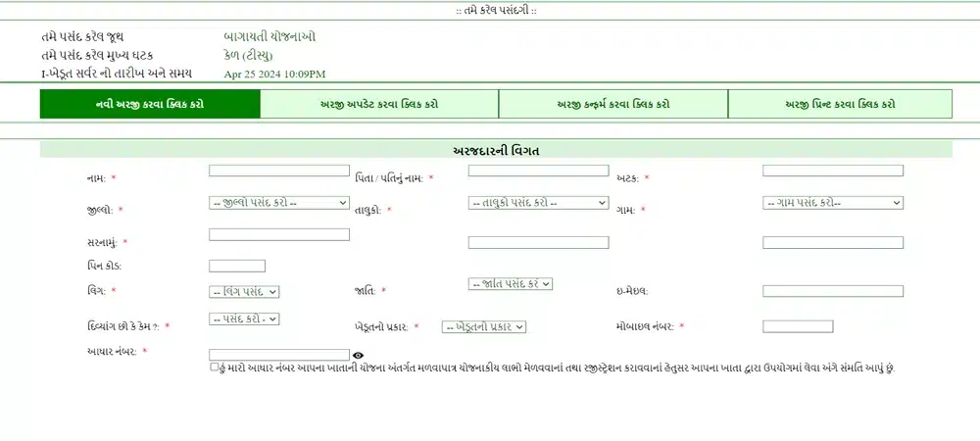Expand the તાલુકો (taluka) dropdown
Screen dimensions: 980x441
coord(538,203)
